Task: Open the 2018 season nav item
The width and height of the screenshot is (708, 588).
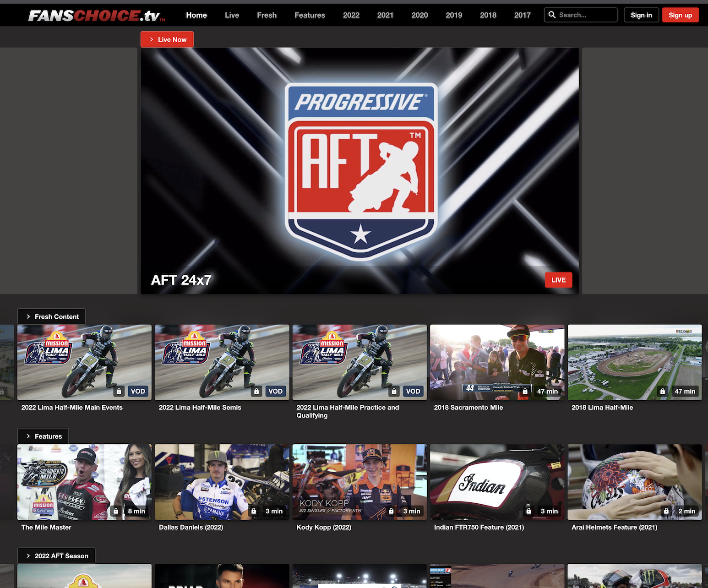Action: (488, 15)
